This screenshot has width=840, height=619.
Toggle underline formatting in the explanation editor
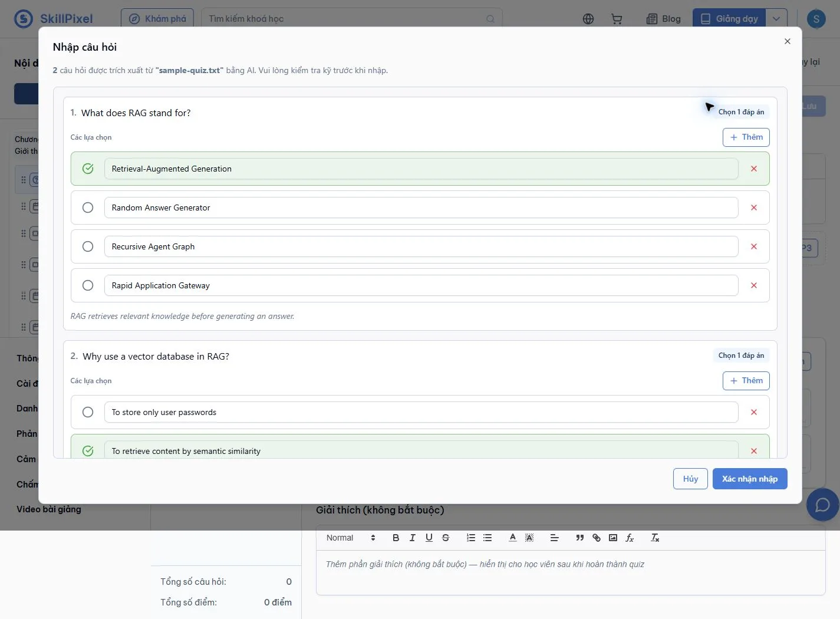click(429, 538)
